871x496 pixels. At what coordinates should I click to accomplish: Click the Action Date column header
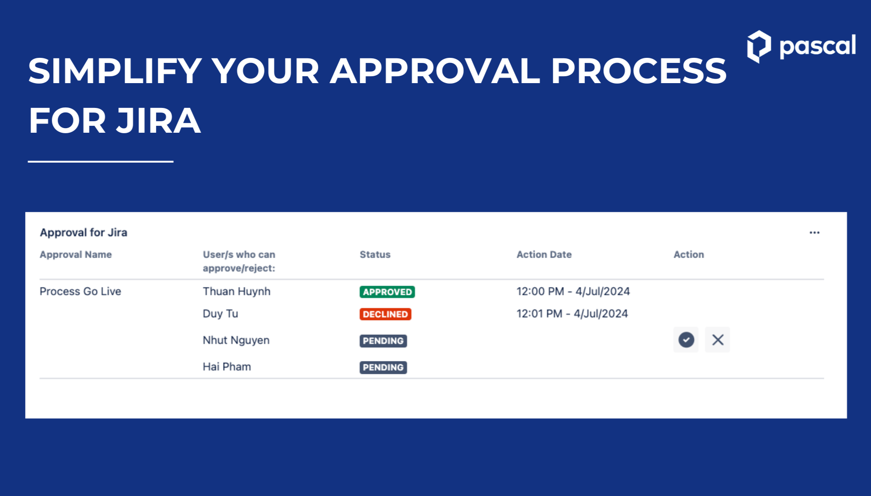[x=544, y=255]
